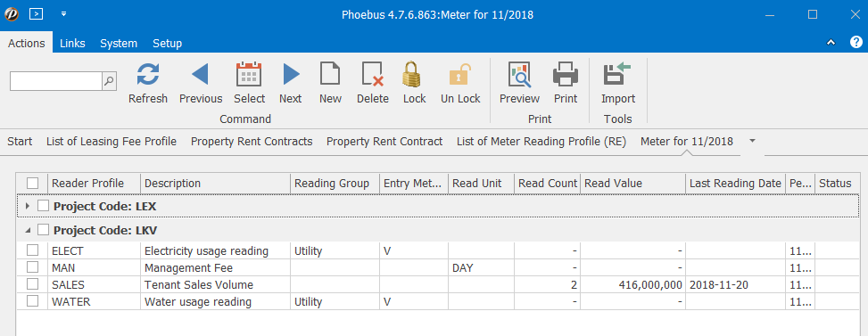Sort by Status column header
Image resolution: width=868 pixels, height=336 pixels.
coord(838,184)
